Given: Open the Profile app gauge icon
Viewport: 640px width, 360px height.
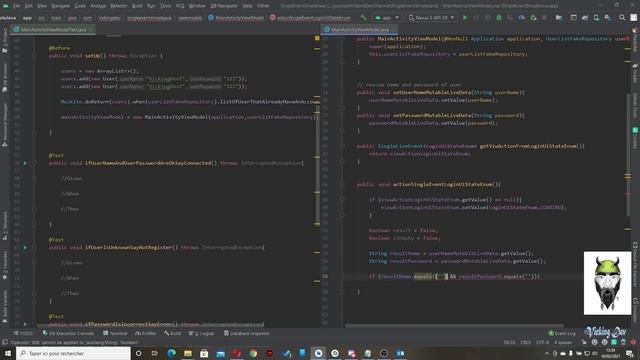Looking at the screenshot, I should click(522, 18).
